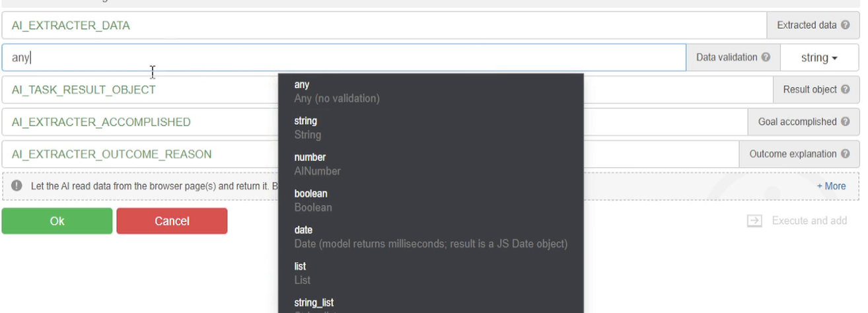Click the AI_EXTRACTER_DATA input field
The image size is (868, 313).
(x=384, y=25)
